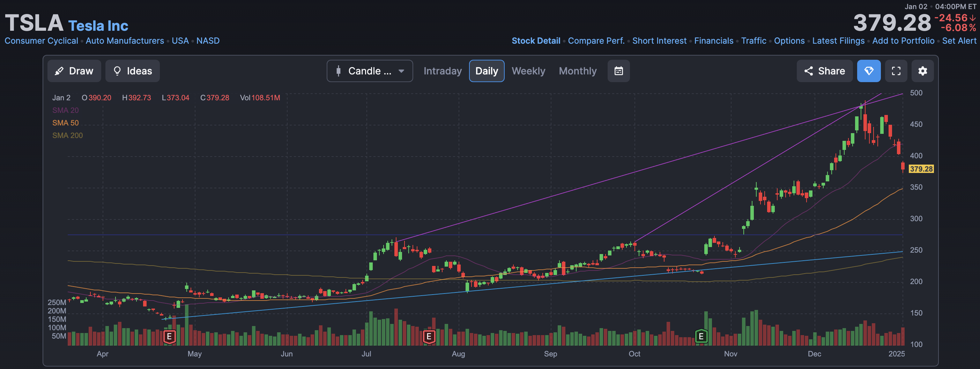
Task: Toggle the SMA 20 indicator label
Action: click(65, 110)
